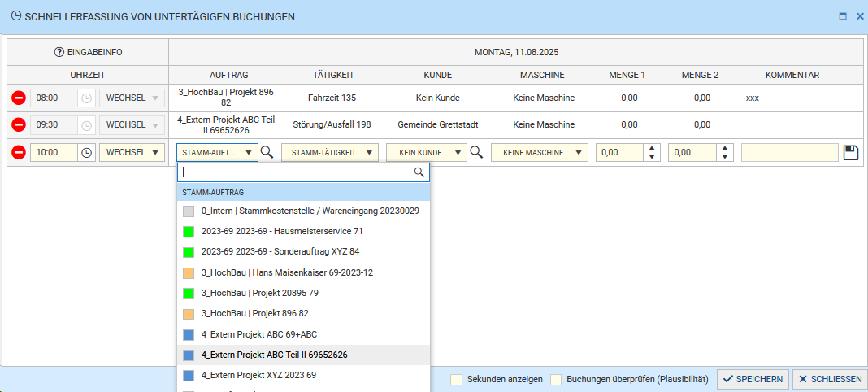
Task: Click Gemeinde Grettstadt customer cell
Action: (x=438, y=125)
